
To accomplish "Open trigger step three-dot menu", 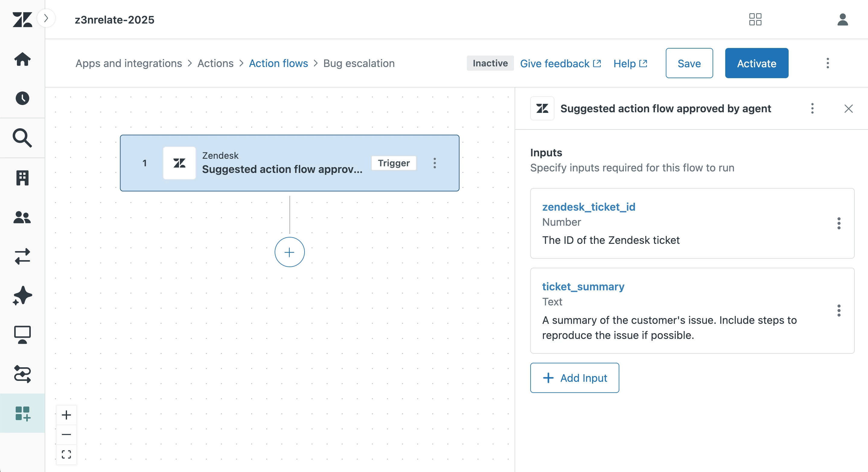I will [x=435, y=163].
